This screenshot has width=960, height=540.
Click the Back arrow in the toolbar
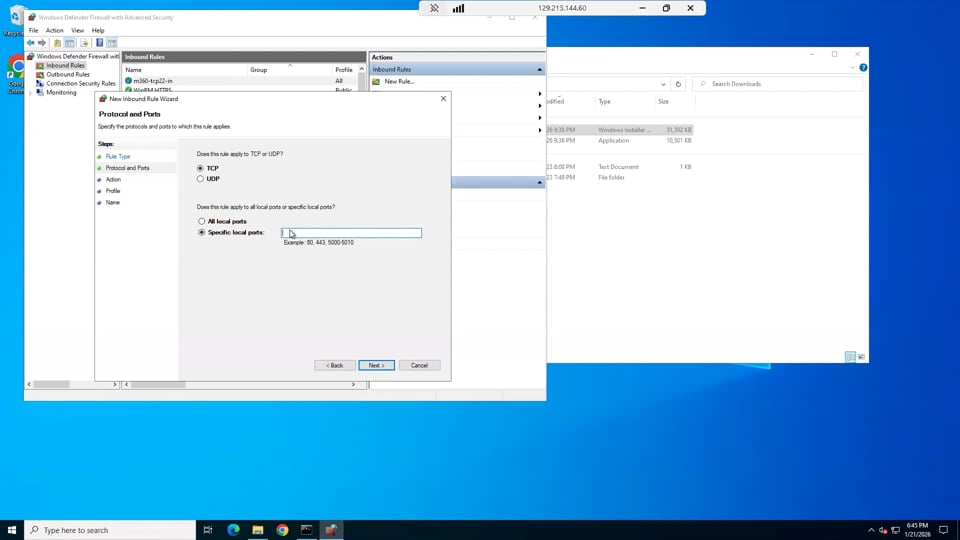[31, 43]
